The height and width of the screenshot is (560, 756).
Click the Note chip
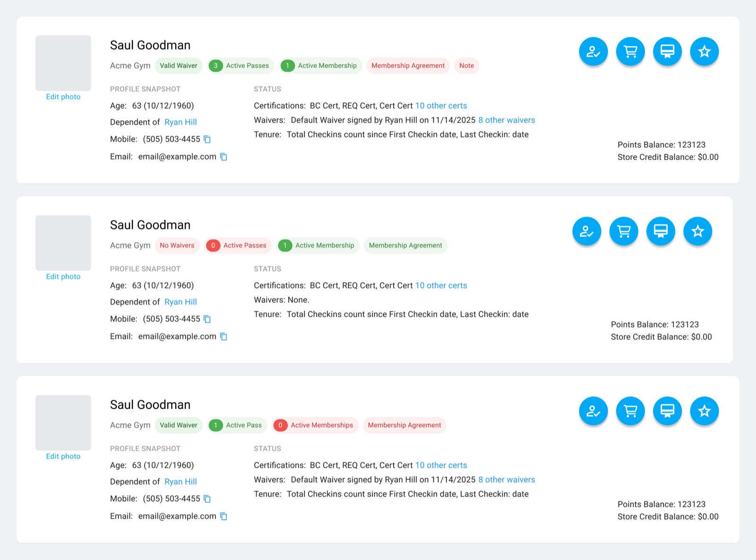[x=466, y=66]
